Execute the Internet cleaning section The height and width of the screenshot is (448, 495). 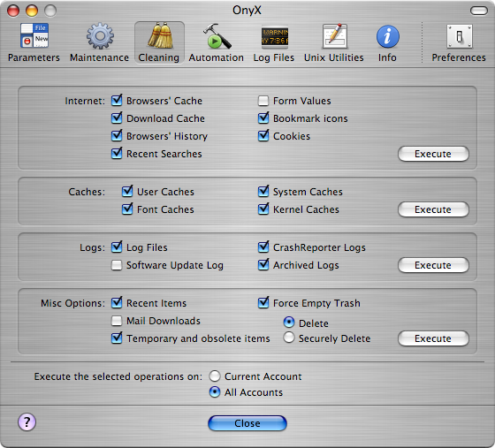[x=433, y=154]
